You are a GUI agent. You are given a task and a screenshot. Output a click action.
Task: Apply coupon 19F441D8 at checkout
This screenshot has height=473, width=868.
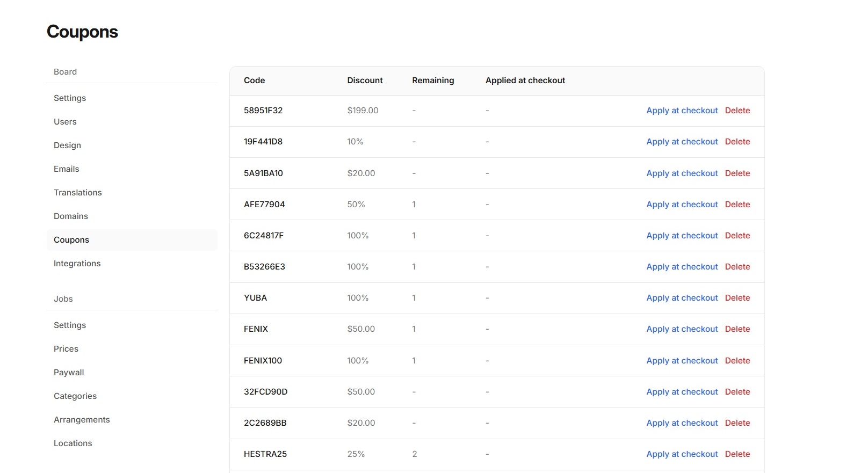tap(682, 142)
